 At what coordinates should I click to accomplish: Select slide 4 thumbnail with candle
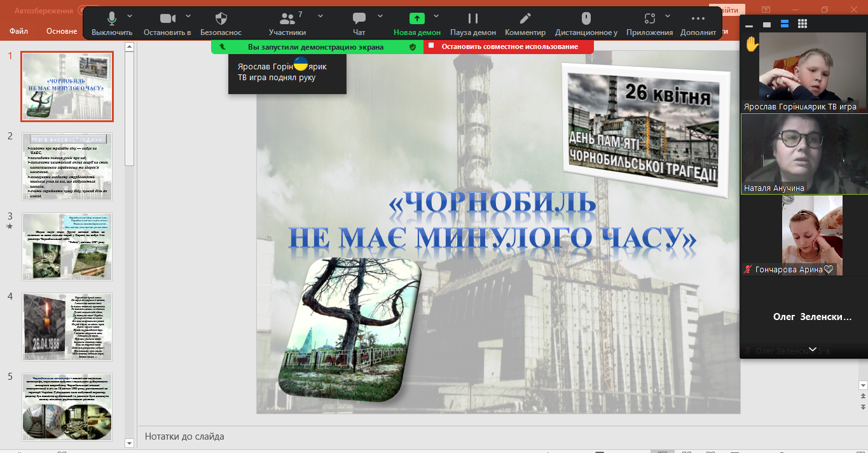(67, 326)
